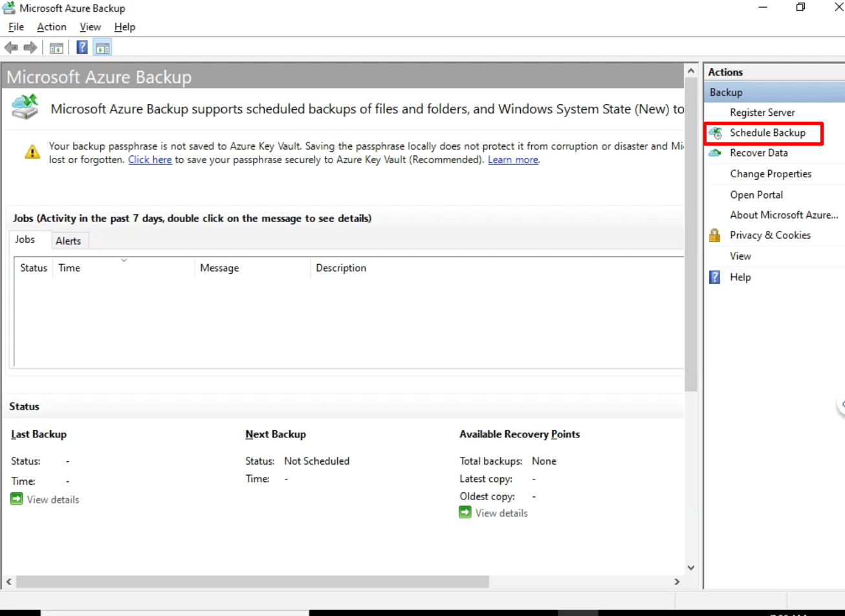845x616 pixels.
Task: Click the yellow warning triangle icon
Action: point(32,151)
